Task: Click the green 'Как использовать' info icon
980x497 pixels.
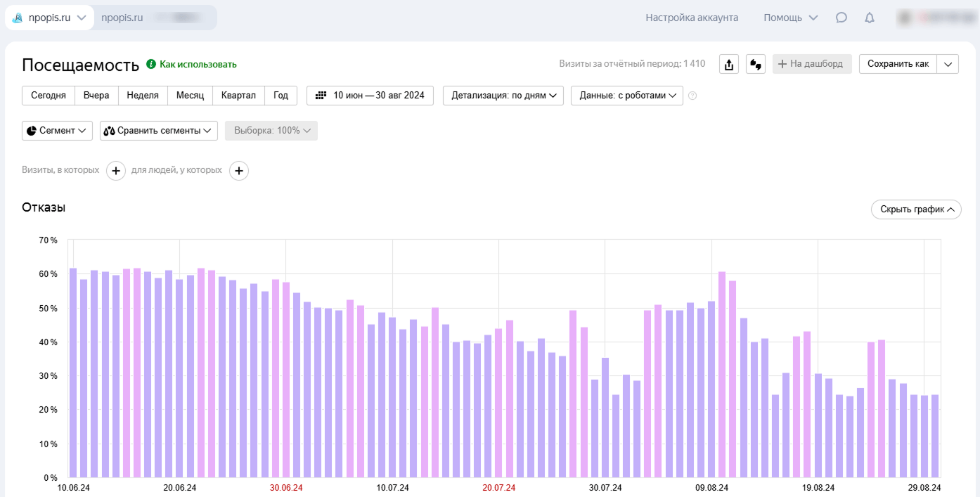Action: [150, 64]
